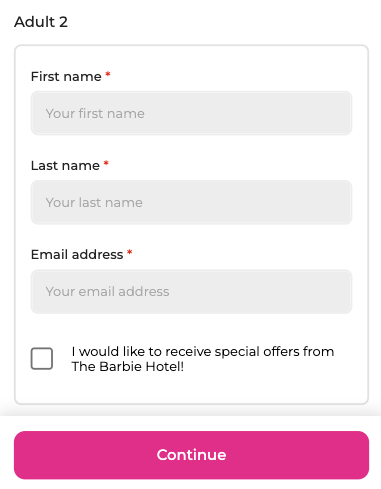Focus the Last name input field
The height and width of the screenshot is (489, 381).
pyautogui.click(x=191, y=202)
